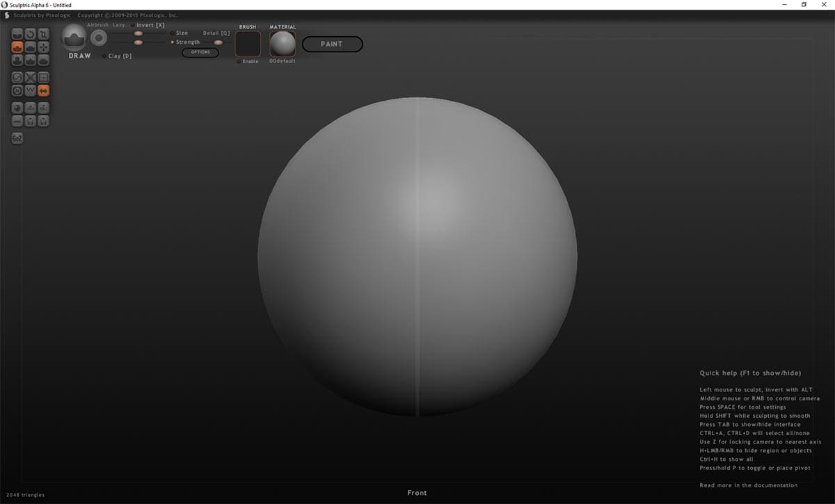Image resolution: width=835 pixels, height=504 pixels.
Task: Open the 00default material picker
Action: (283, 44)
